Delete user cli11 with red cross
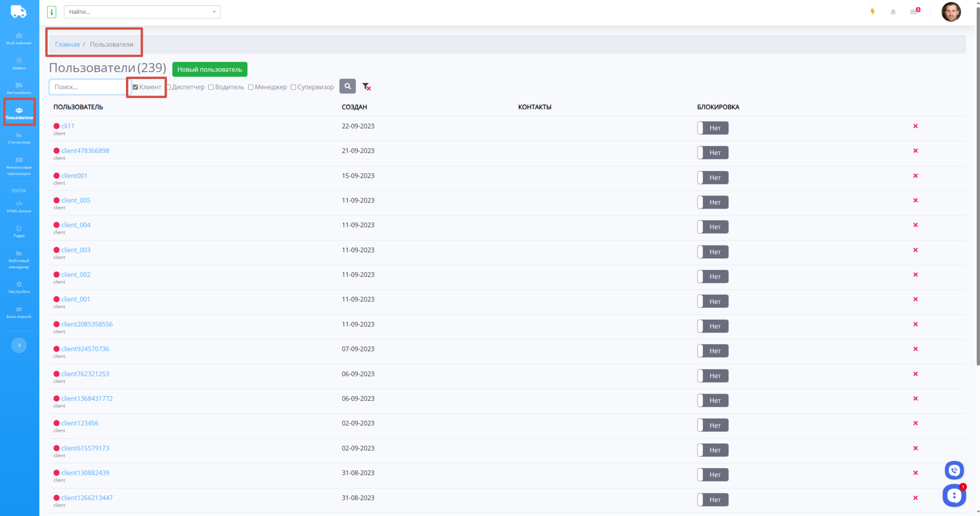This screenshot has height=516, width=980. point(915,126)
